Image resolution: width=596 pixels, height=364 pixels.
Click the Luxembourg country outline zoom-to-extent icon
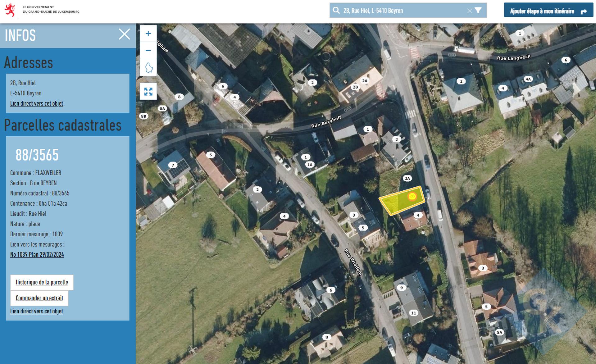click(148, 67)
